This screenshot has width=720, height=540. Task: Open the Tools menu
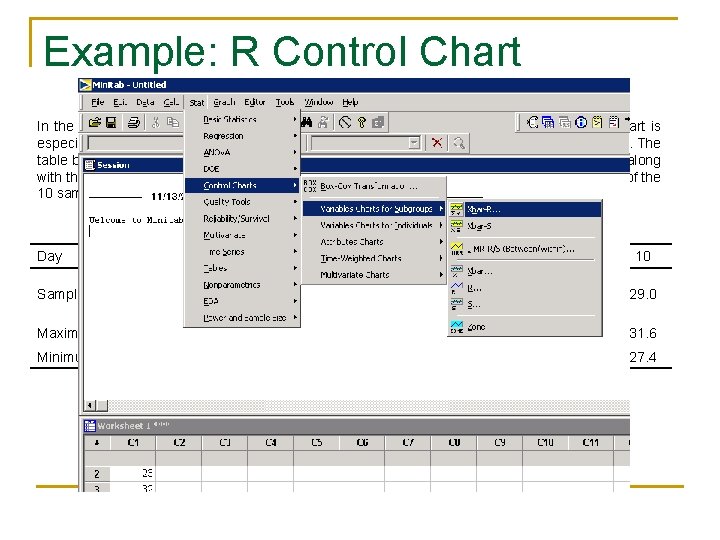coord(285,102)
